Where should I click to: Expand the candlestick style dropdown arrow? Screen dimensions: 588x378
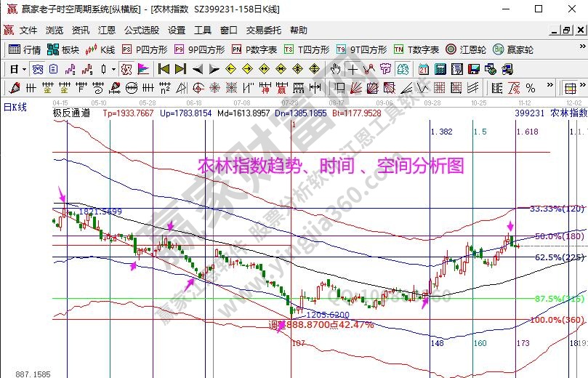(113, 69)
